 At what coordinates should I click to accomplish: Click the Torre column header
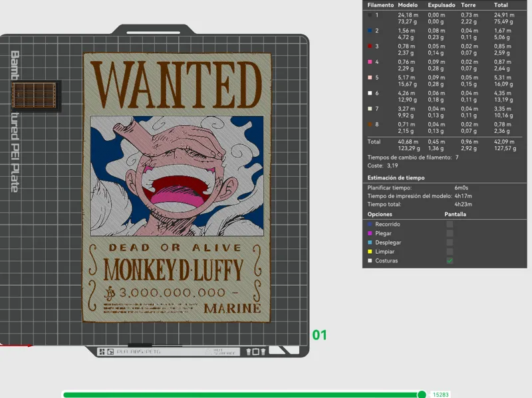468,5
